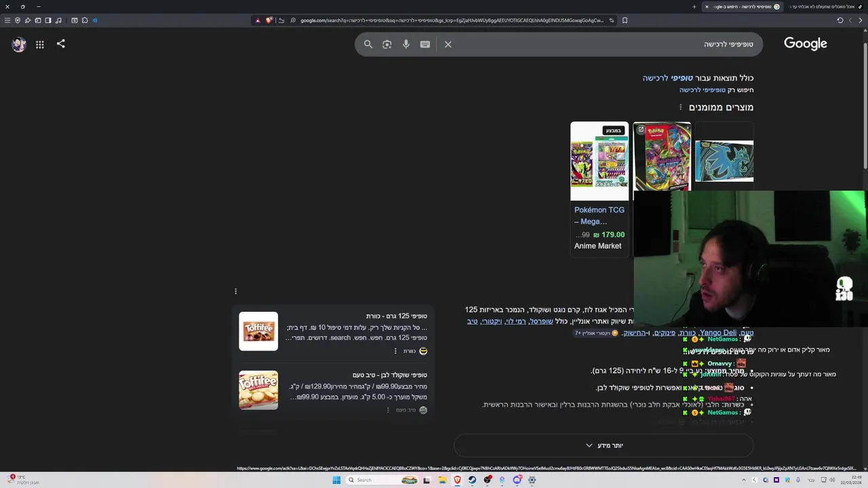Follow the Yango Deli link
This screenshot has height=488, width=868.
tap(717, 333)
